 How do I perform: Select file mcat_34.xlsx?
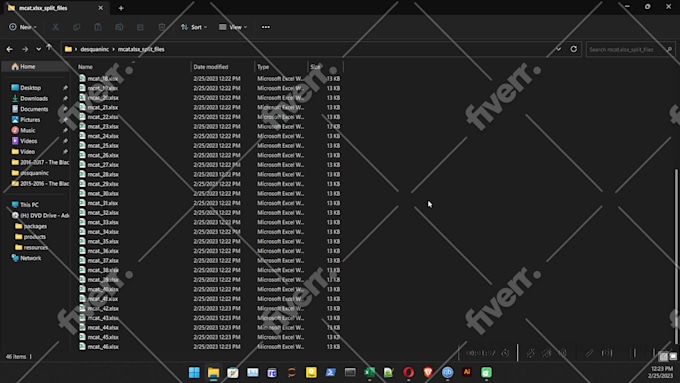pos(103,232)
